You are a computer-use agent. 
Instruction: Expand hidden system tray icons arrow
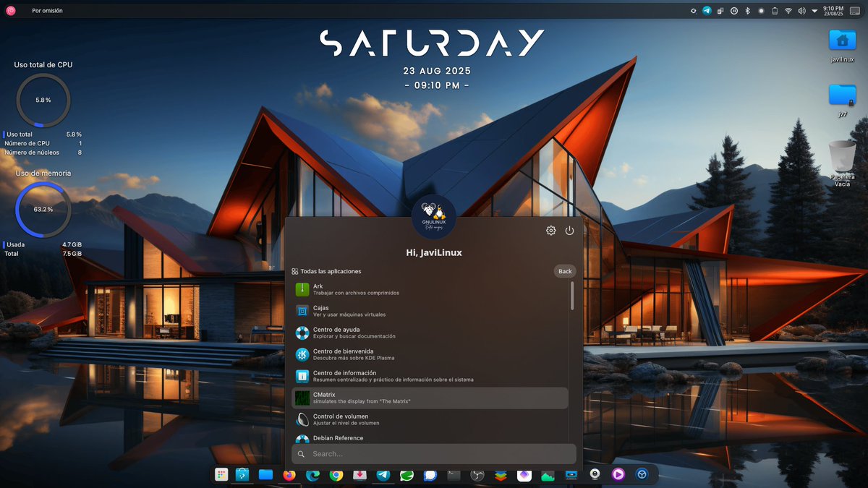pyautogui.click(x=814, y=11)
